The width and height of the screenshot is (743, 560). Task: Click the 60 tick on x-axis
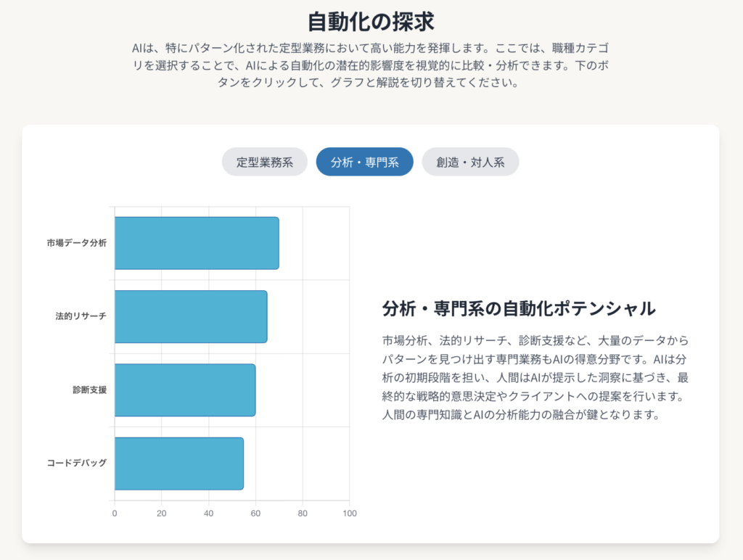pos(255,514)
